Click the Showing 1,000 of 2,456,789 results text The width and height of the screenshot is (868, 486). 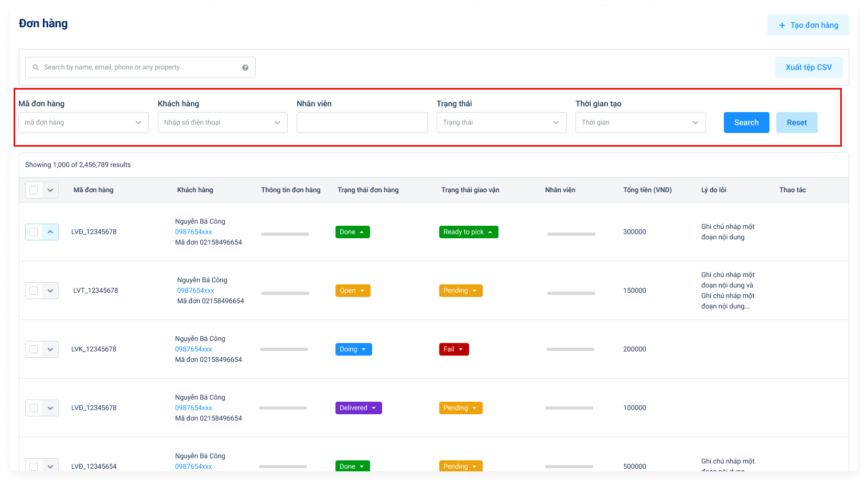pos(78,165)
